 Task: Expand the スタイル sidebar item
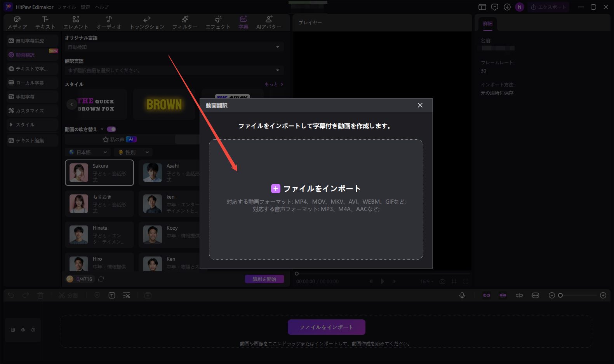pyautogui.click(x=32, y=125)
